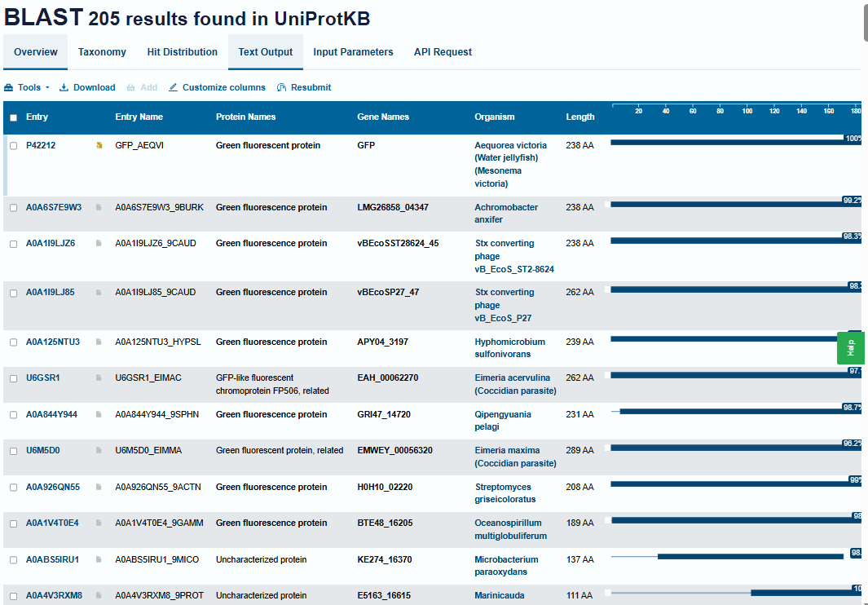Click the unreviewed icon beside A0ABS5IRU1
This screenshot has height=605, width=868.
click(x=99, y=559)
